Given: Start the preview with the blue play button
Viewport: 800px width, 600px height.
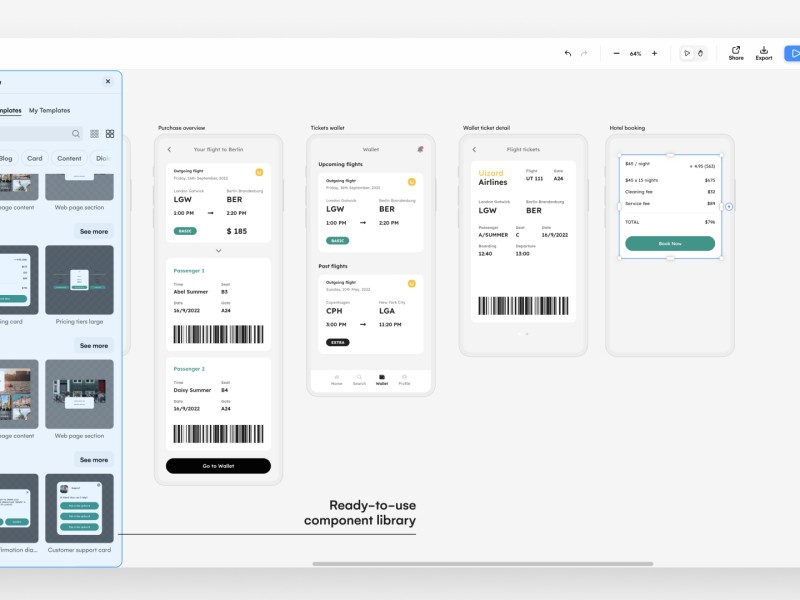Looking at the screenshot, I should [792, 53].
